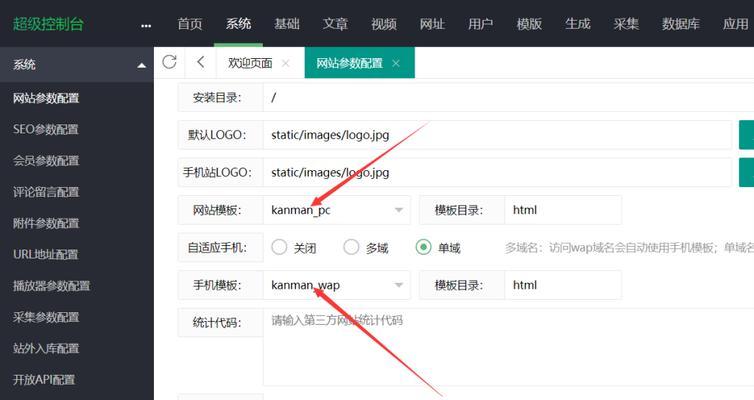Open 数据库 in the top navigation
Screen dimensions: 754x400
click(x=680, y=24)
